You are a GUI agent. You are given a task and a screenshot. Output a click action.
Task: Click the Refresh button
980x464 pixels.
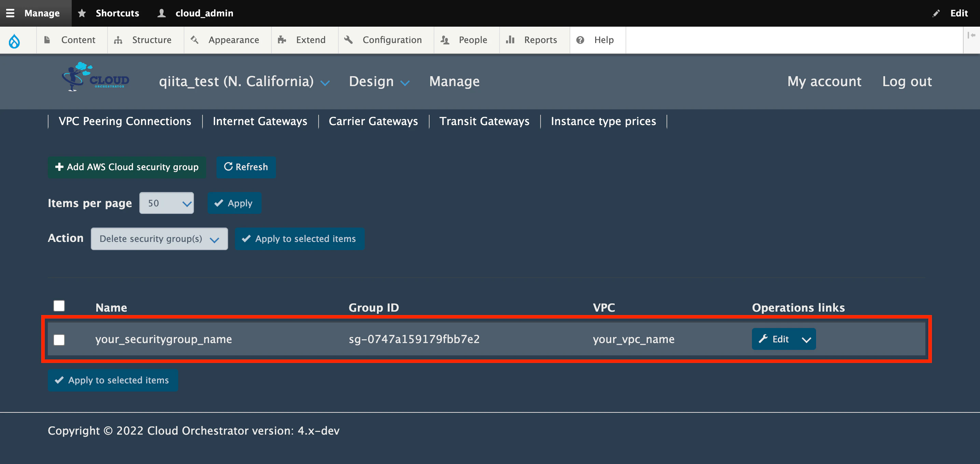point(246,167)
